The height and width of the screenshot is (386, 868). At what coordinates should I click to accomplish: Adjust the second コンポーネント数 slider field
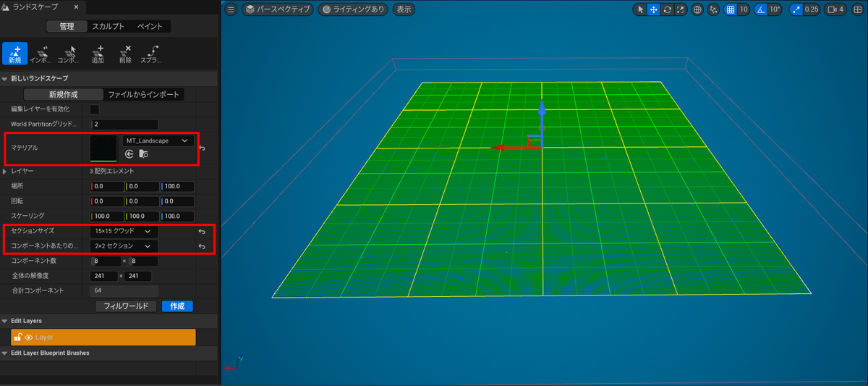tap(143, 261)
